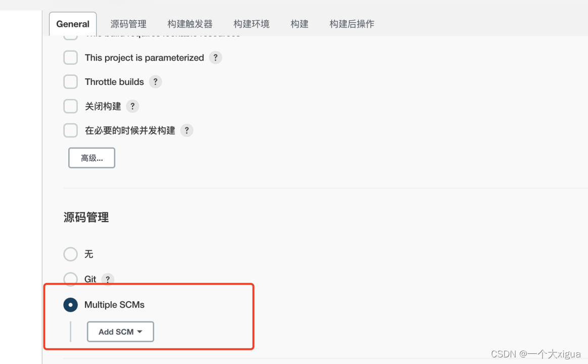Open the 构建环境 tab
This screenshot has width=588, height=364.
251,23
